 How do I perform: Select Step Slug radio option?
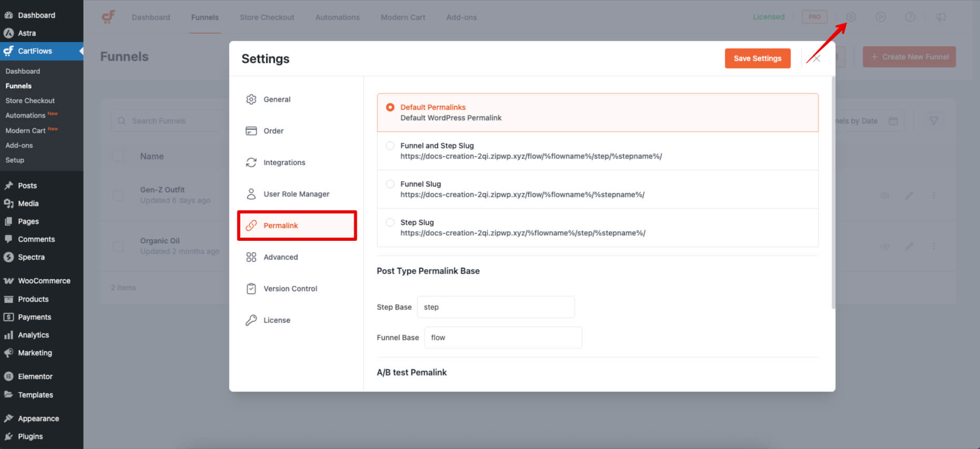[x=390, y=222]
